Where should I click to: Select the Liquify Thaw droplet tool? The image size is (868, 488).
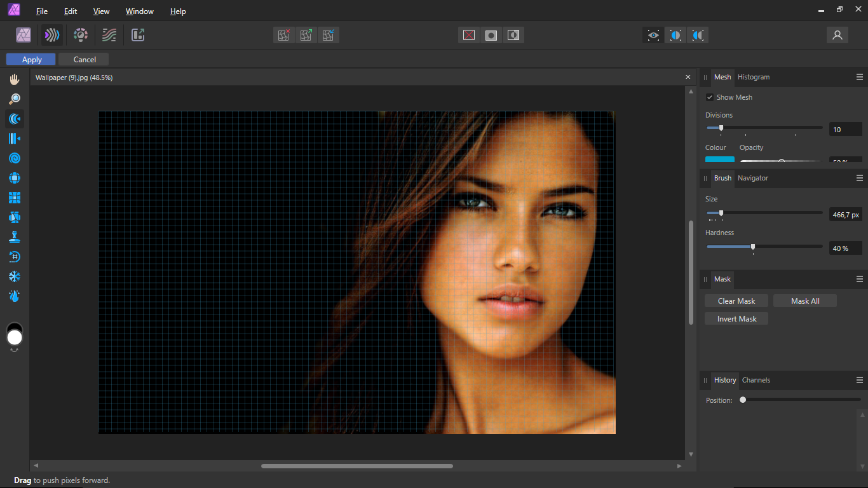tap(15, 296)
